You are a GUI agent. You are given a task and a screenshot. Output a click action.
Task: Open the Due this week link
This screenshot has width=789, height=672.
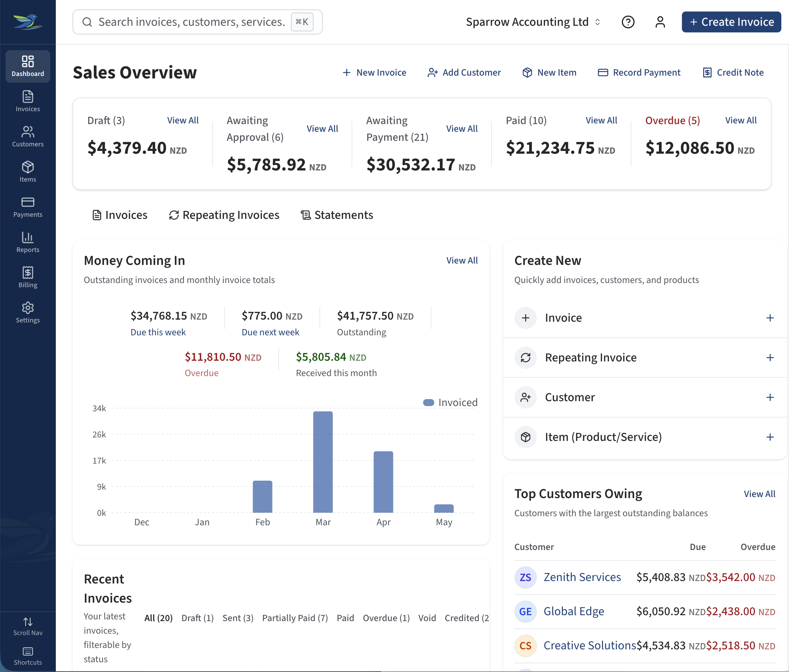158,332
